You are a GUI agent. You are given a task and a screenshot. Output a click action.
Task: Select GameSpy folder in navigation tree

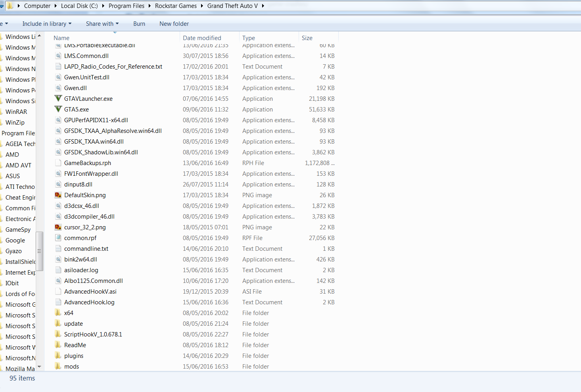coord(18,229)
